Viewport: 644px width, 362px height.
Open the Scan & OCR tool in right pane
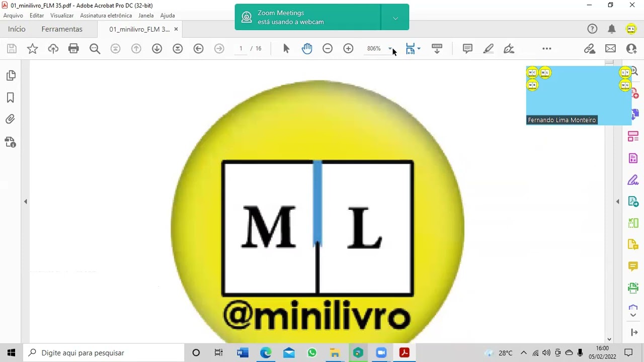point(633,288)
